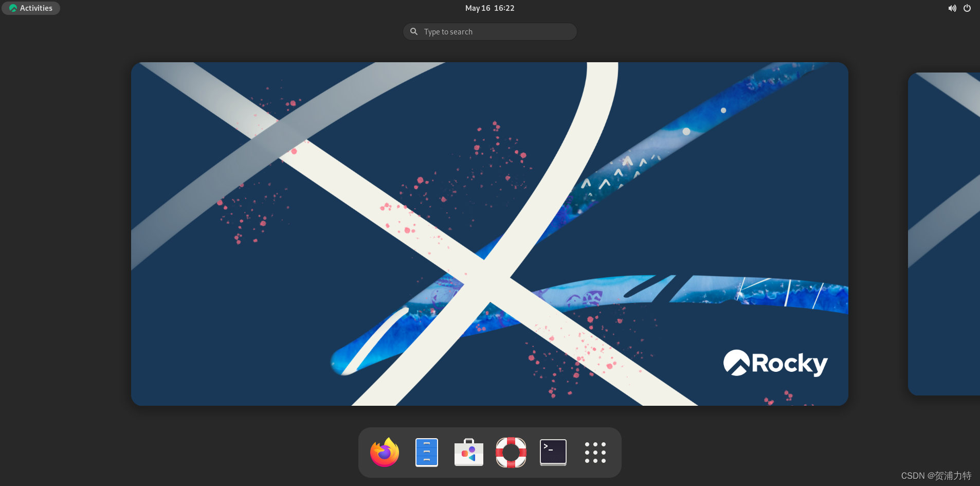Click the magnifier icon in search bar
Viewport: 980px width, 486px height.
pos(414,31)
